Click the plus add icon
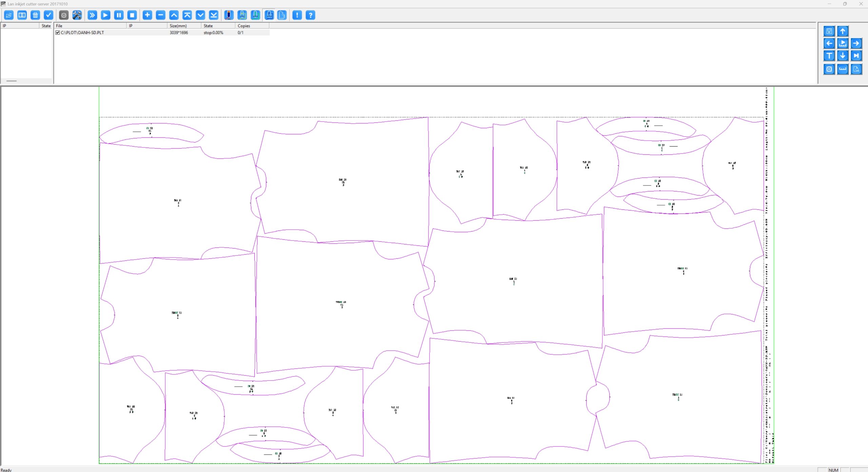This screenshot has width=868, height=472. pyautogui.click(x=147, y=15)
